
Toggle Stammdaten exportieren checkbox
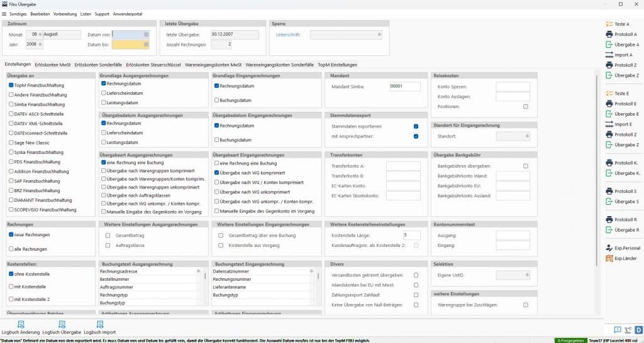pyautogui.click(x=416, y=126)
